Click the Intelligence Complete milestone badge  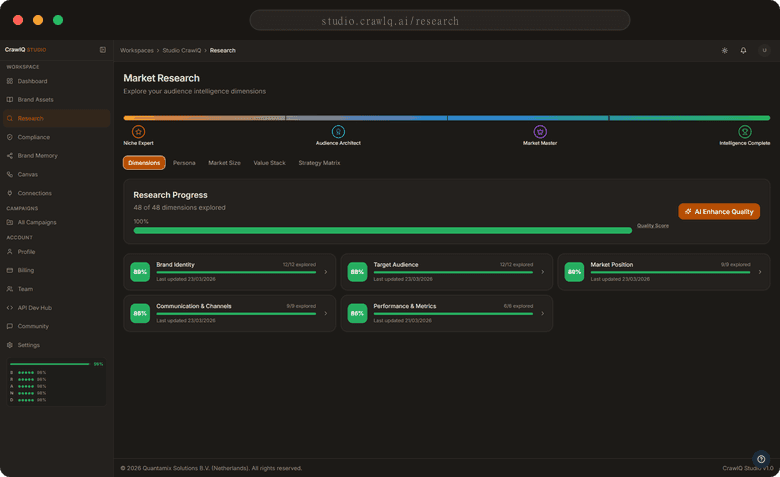745,132
